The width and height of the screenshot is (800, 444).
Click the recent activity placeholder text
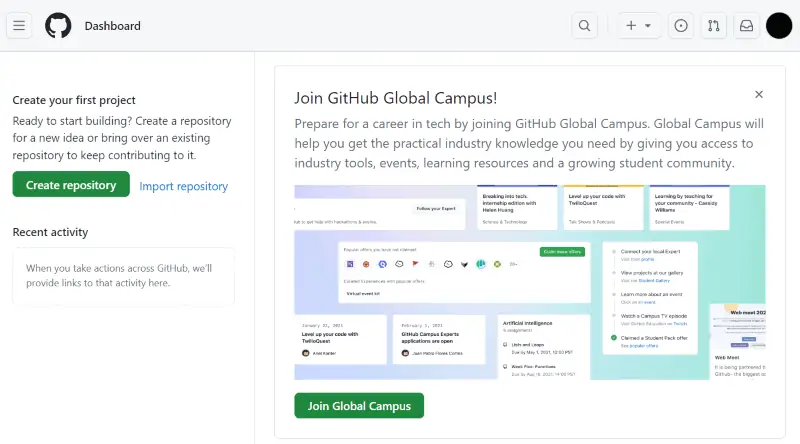coord(119,276)
